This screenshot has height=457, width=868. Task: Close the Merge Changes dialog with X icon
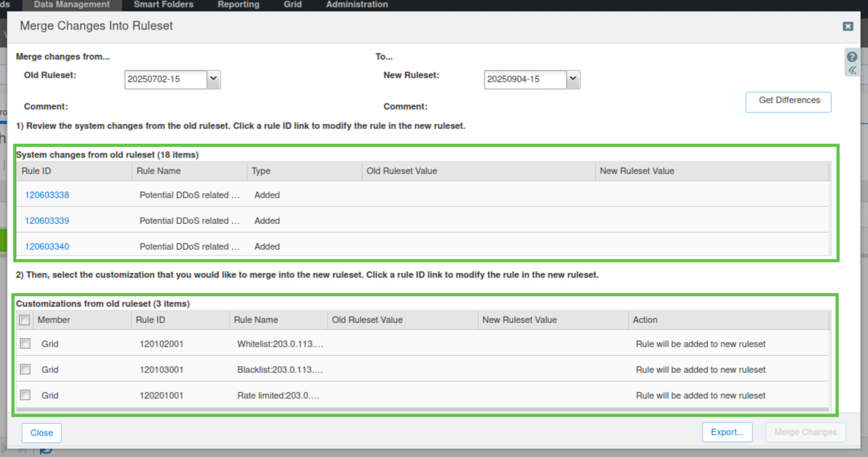click(847, 26)
